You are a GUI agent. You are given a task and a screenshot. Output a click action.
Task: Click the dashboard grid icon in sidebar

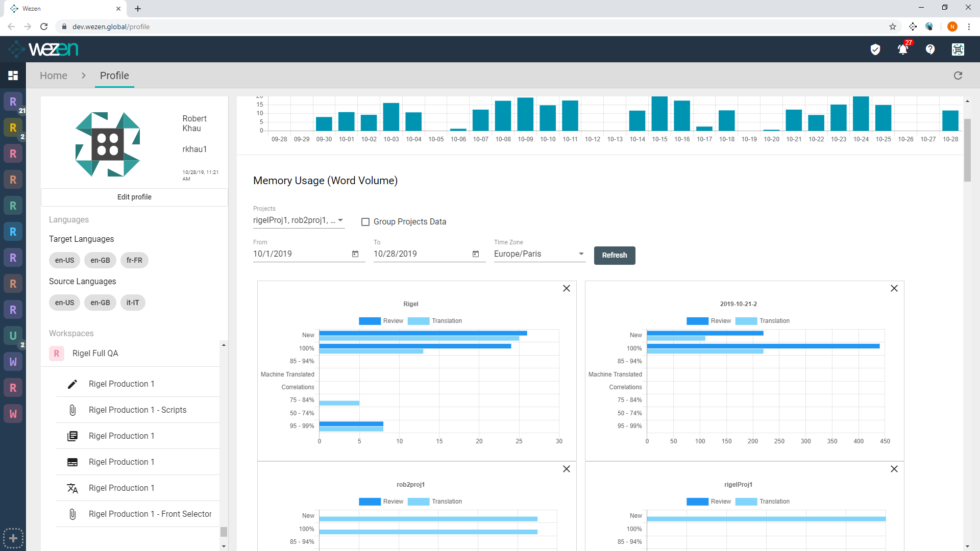[x=13, y=76]
